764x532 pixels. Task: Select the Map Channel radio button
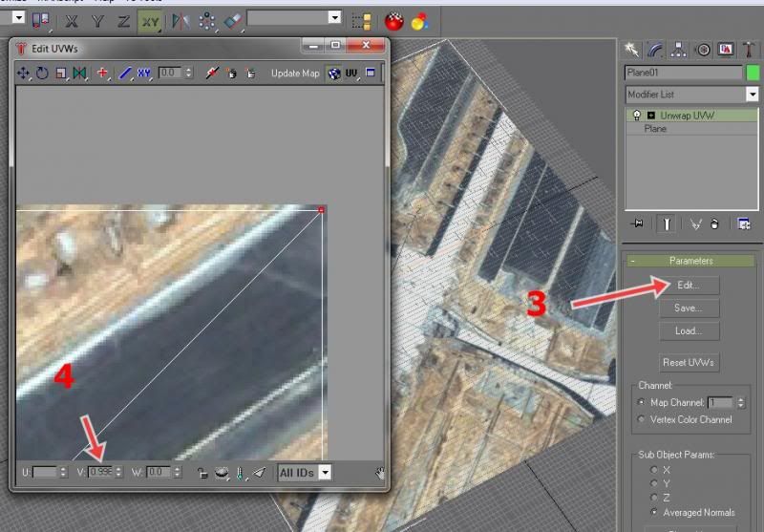pos(641,403)
